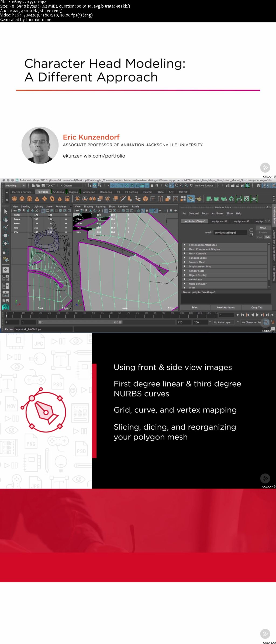Click the mesh name field polySurfaceShape3

click(230, 232)
